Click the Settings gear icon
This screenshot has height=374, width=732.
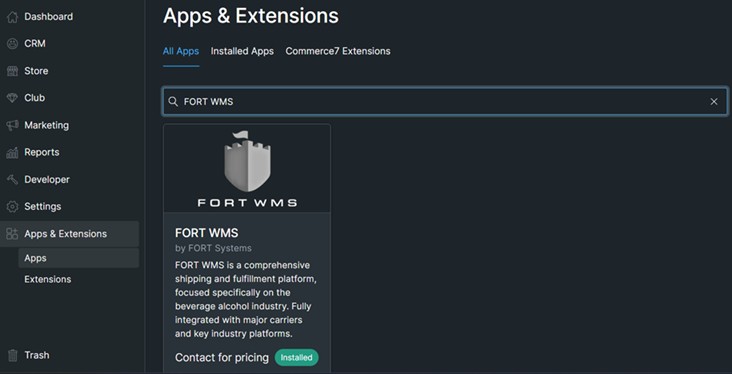coord(12,206)
